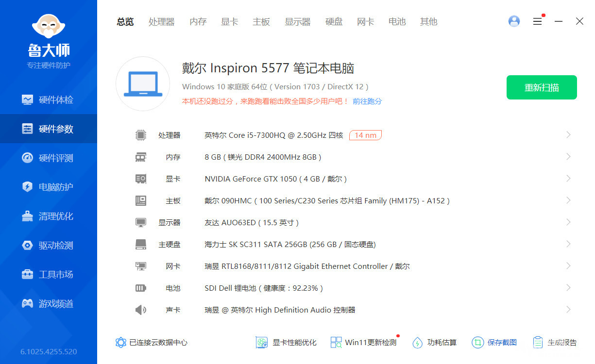Switch to the 内存 tab
Viewport: 595px width, 364px height.
pos(198,21)
